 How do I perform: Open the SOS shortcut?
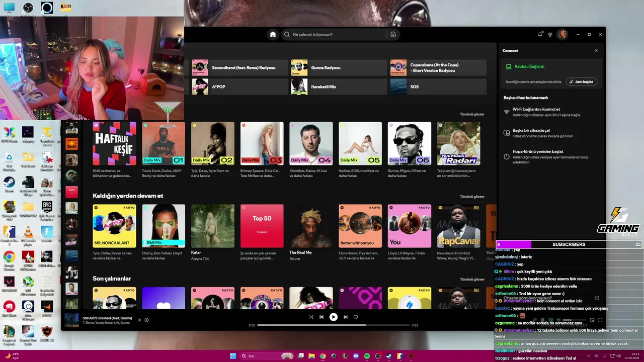(438, 86)
